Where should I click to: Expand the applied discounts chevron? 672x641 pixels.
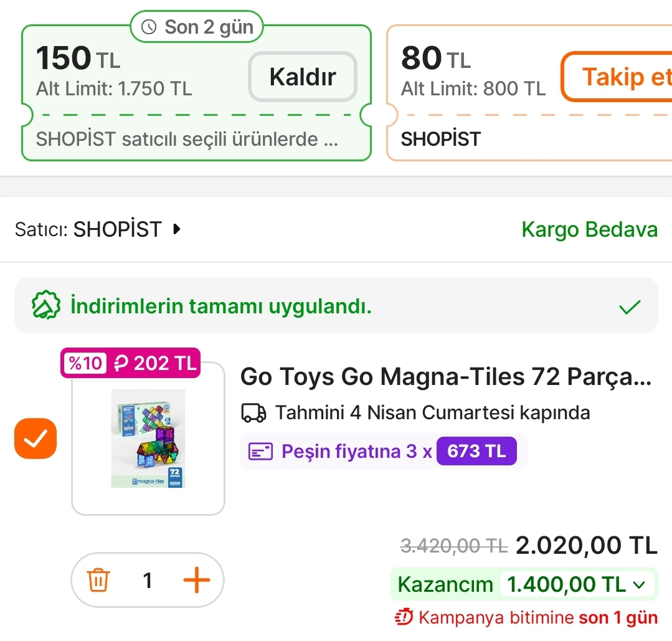point(630,306)
